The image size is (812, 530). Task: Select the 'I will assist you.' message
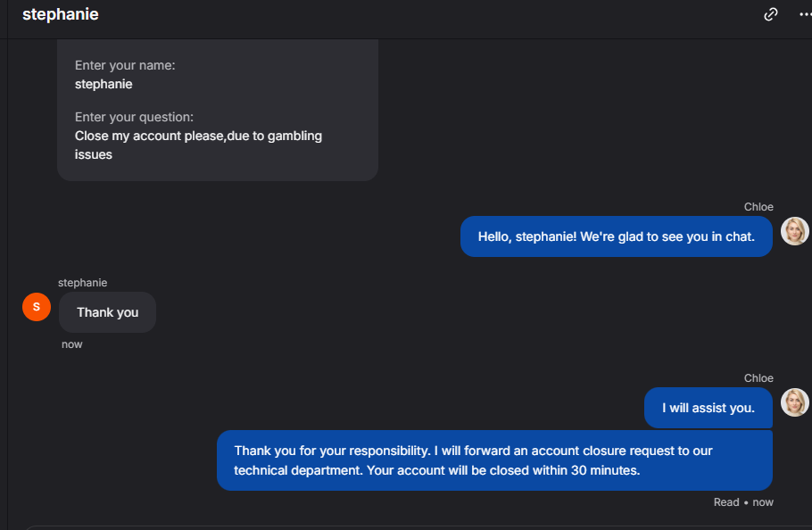pyautogui.click(x=708, y=408)
